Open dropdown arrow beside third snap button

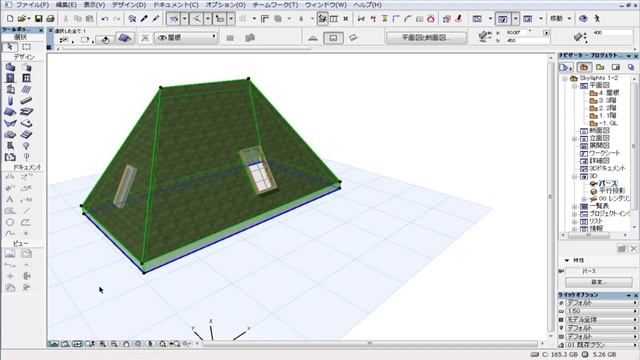click(231, 19)
